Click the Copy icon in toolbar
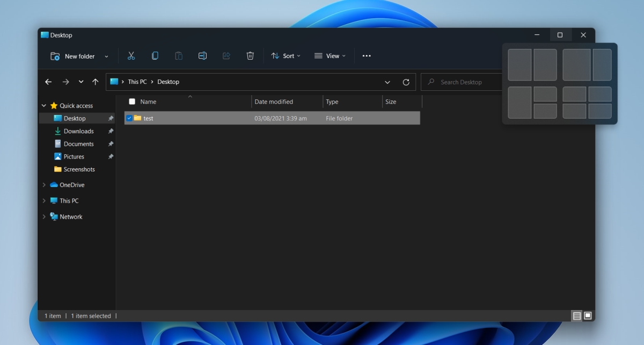Image resolution: width=644 pixels, height=345 pixels. 155,56
